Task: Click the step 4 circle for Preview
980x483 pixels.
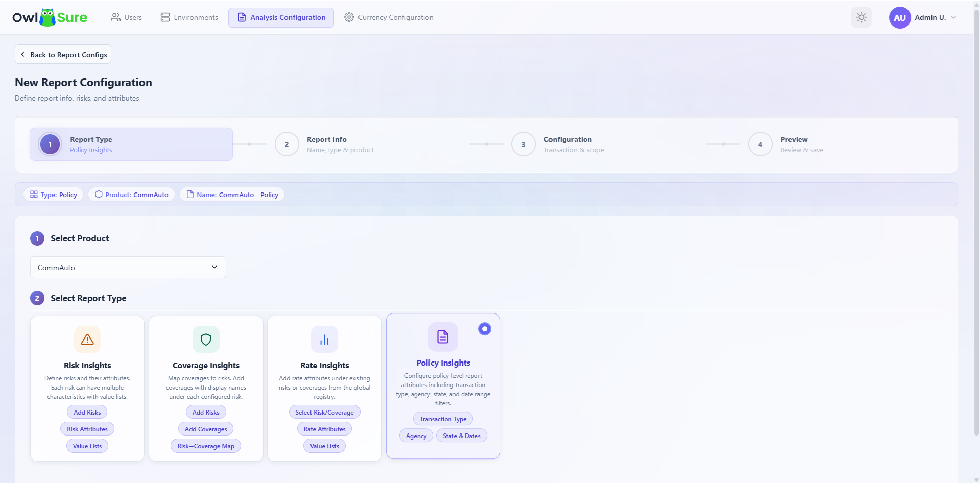Action: (760, 144)
